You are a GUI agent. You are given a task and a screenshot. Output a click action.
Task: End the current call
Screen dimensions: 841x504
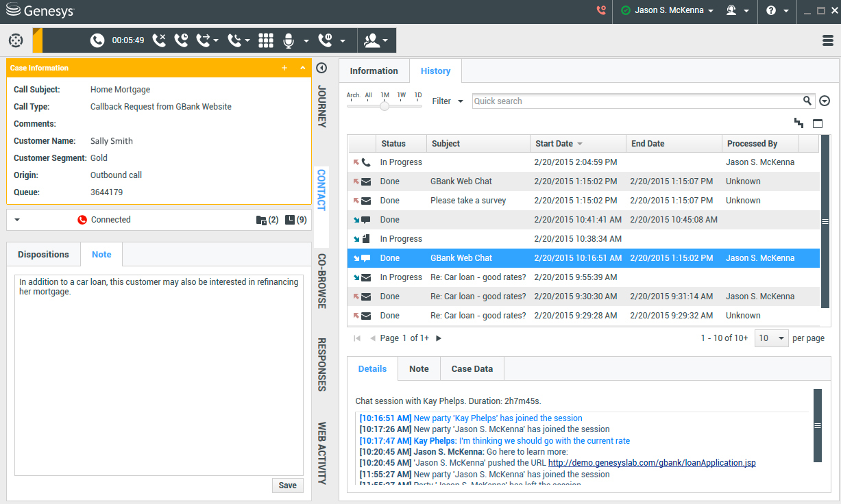[159, 40]
